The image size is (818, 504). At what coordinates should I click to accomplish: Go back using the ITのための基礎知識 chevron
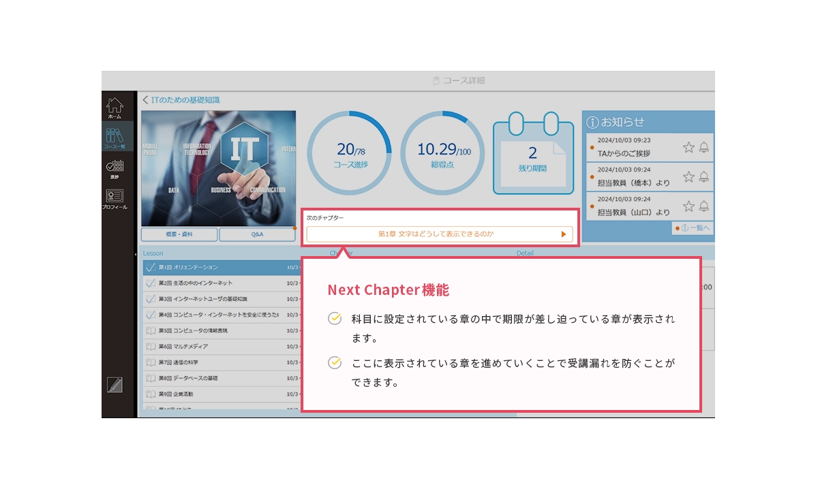(145, 100)
